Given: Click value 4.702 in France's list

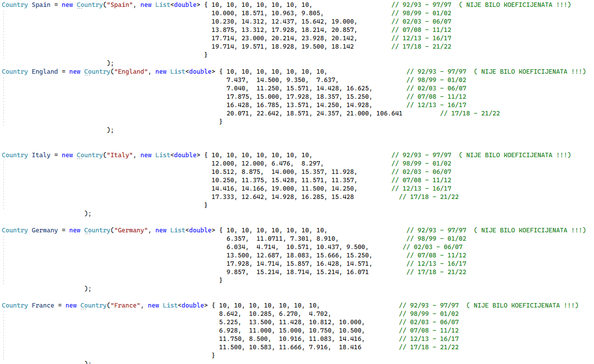Looking at the screenshot, I should [x=320, y=314].
